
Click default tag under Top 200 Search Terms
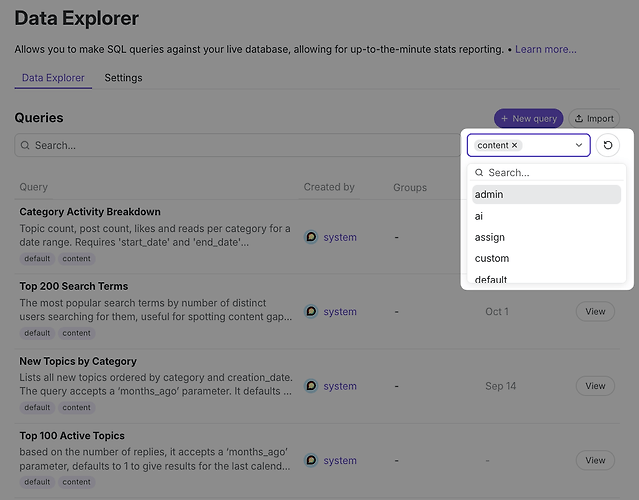[x=37, y=333]
